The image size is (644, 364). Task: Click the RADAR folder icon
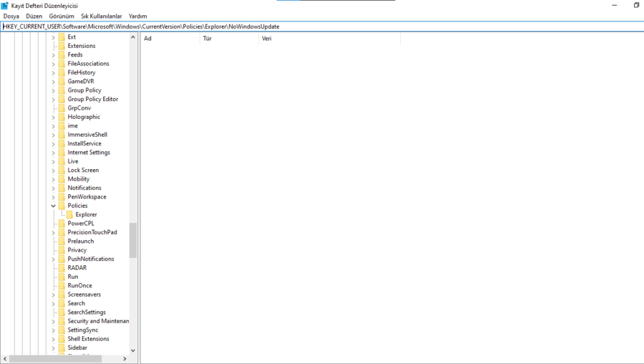(62, 268)
